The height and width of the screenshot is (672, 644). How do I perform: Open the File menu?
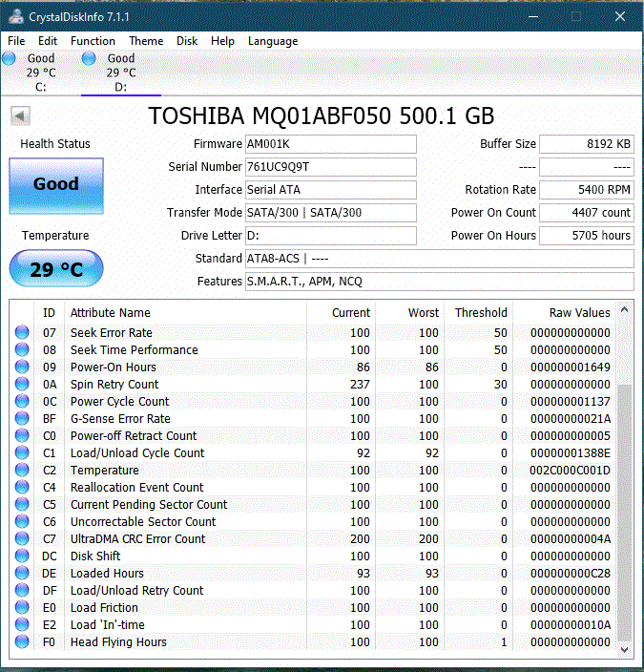16,41
